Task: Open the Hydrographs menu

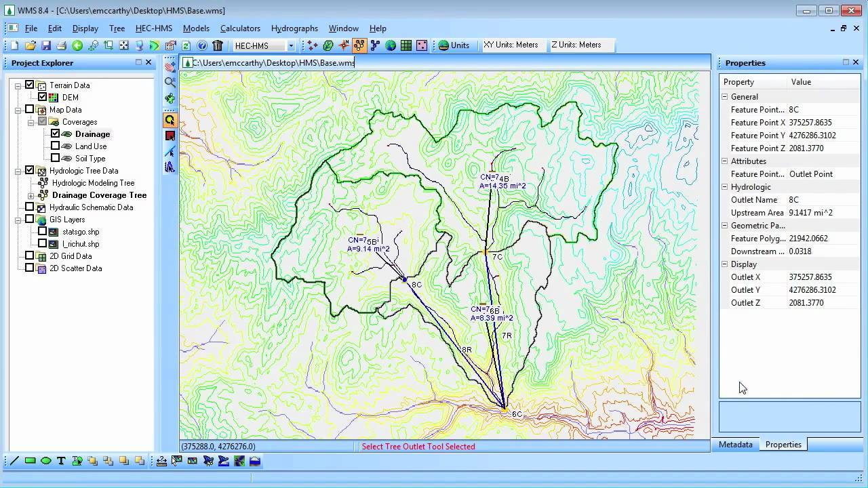Action: pyautogui.click(x=294, y=28)
